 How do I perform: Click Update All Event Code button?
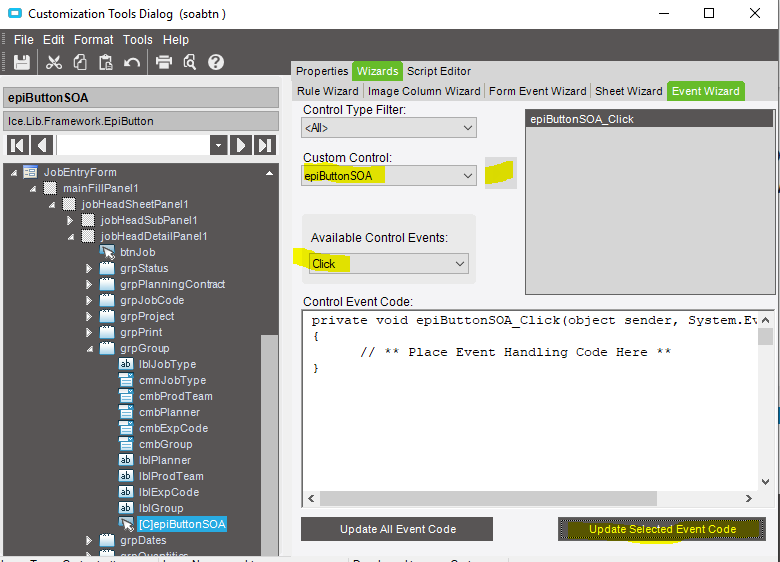pos(397,529)
